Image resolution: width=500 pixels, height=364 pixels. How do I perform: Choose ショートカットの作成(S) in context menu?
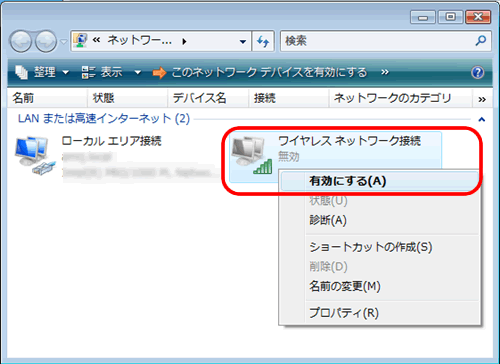pyautogui.click(x=379, y=247)
